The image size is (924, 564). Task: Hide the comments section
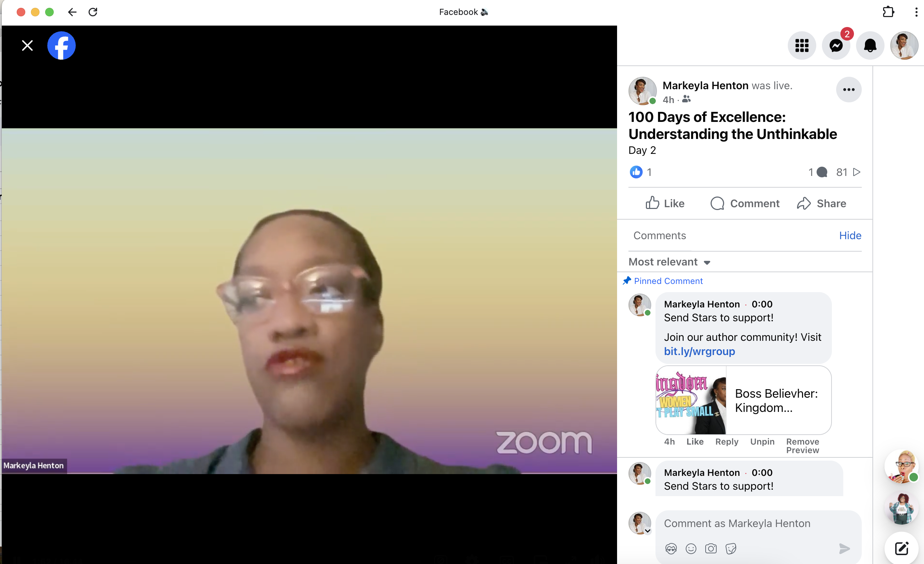pyautogui.click(x=850, y=235)
